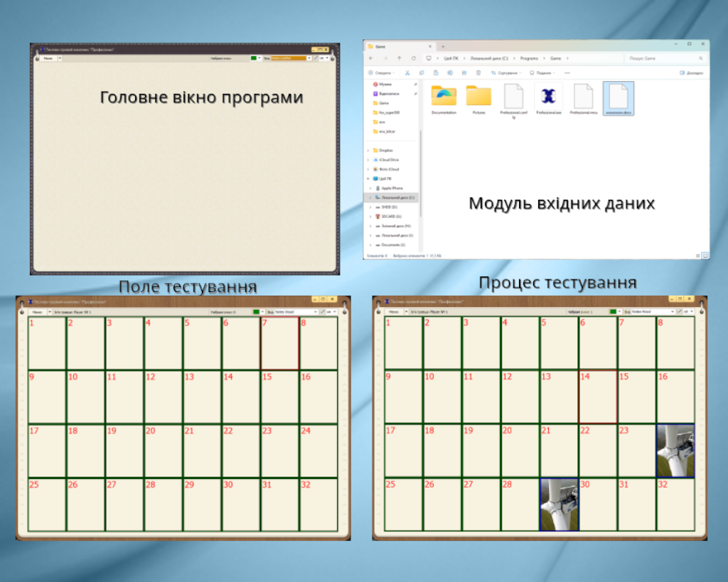Click Локальний диск (C:) breadcrumb in address bar
Viewport: 728px width, 582px height.
click(489, 58)
